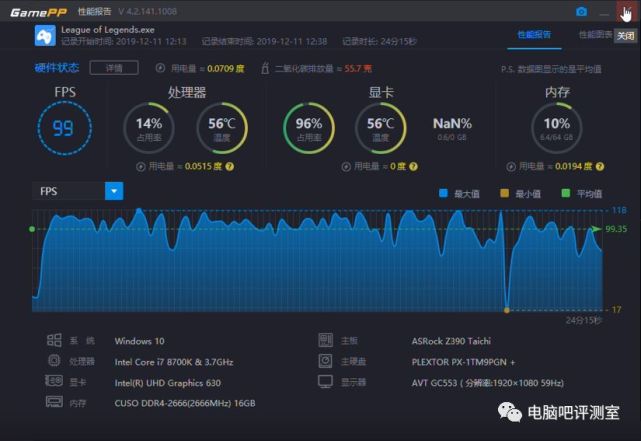This screenshot has width=641, height=441.
Task: Click the blue 最大值 legend swatch
Action: (x=443, y=193)
